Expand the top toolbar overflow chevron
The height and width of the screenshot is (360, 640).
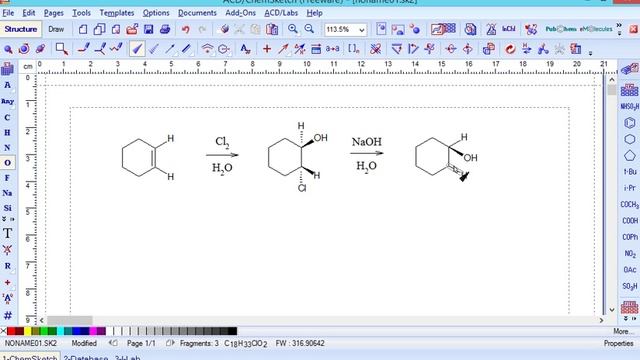tap(619, 29)
